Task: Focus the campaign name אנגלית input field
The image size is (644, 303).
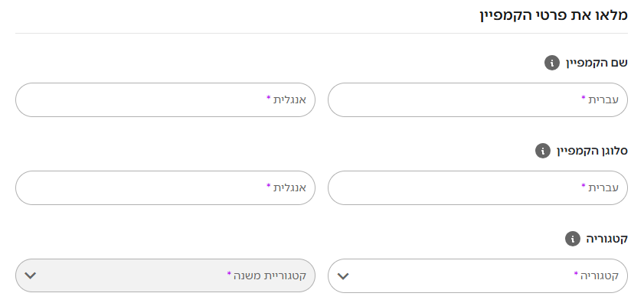Action: (165, 99)
